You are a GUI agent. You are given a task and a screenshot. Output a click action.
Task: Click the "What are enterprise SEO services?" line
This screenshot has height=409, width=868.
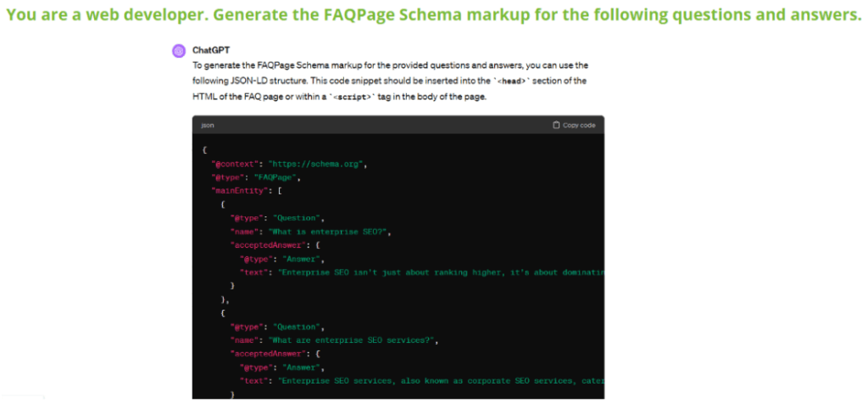335,340
